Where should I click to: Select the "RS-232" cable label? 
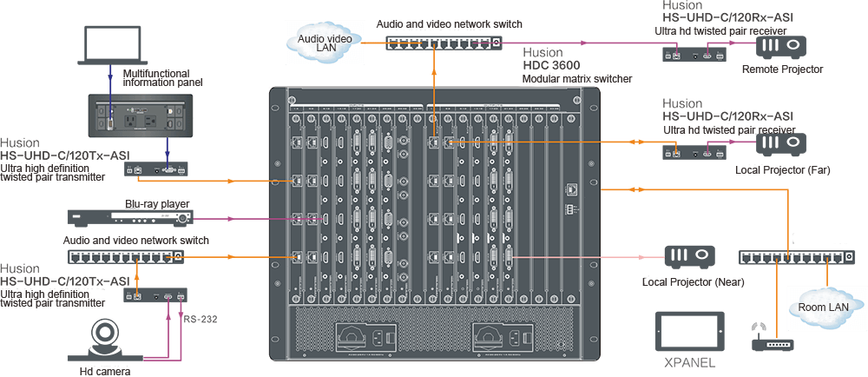click(x=200, y=318)
